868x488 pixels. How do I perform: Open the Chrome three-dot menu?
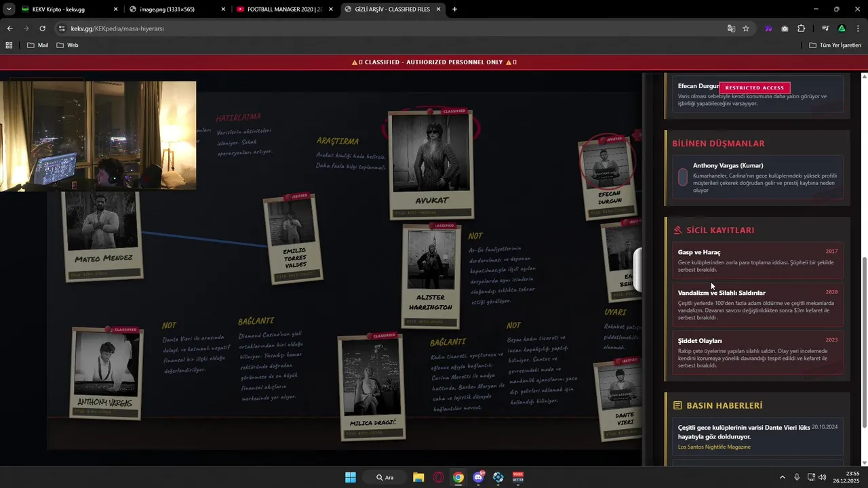tap(859, 28)
